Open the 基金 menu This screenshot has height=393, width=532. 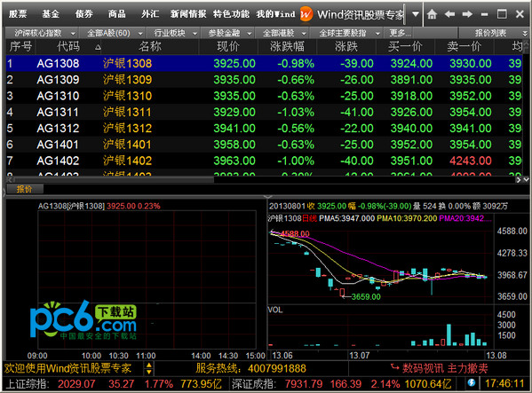51,14
